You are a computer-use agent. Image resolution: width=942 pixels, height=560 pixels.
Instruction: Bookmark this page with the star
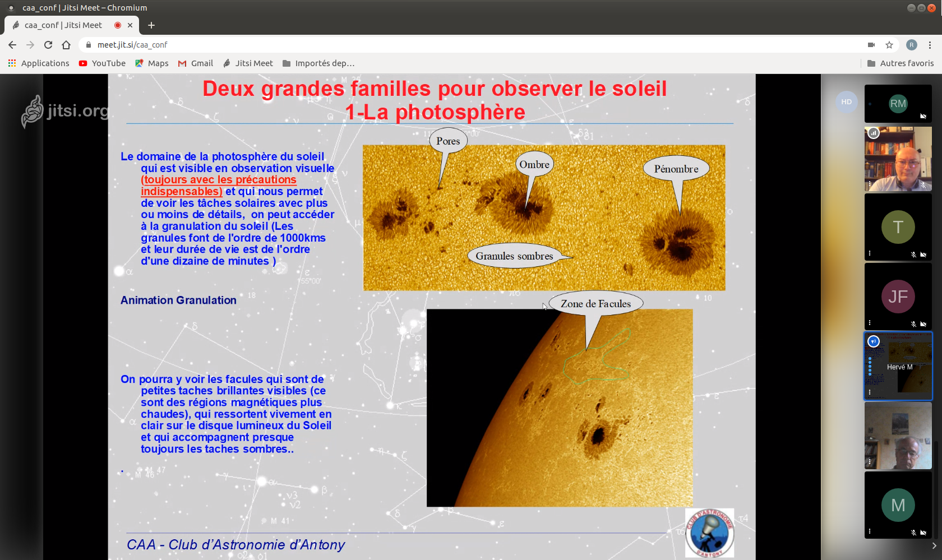tap(889, 45)
